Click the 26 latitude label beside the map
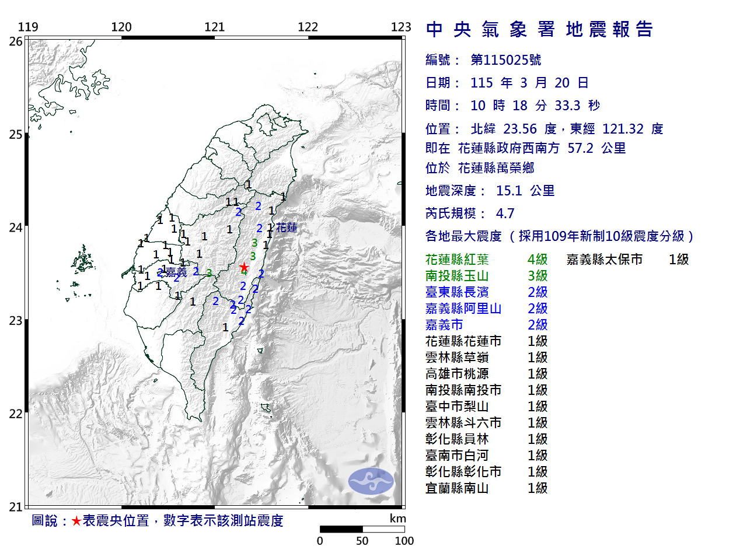This screenshot has height=560, width=747. click(x=16, y=41)
